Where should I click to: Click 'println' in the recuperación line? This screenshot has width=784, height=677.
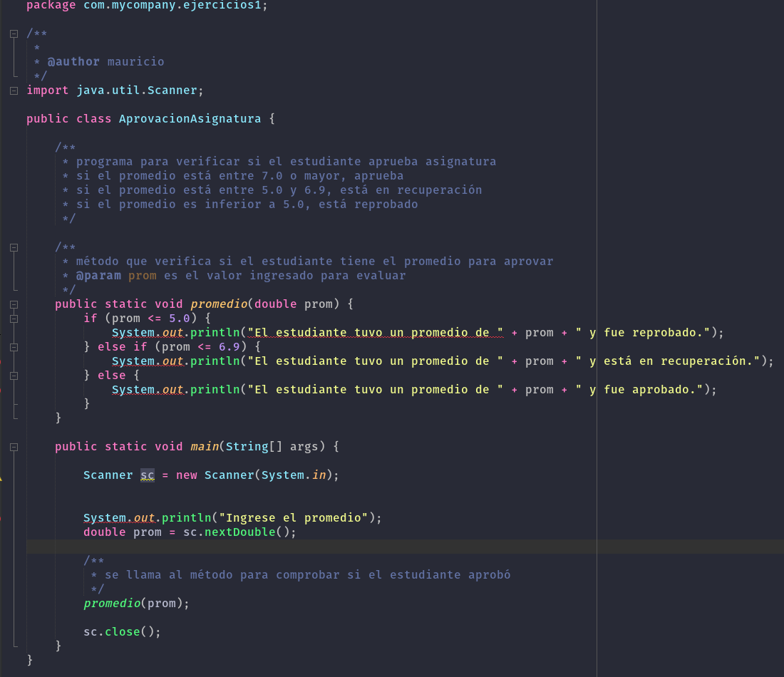pos(215,361)
